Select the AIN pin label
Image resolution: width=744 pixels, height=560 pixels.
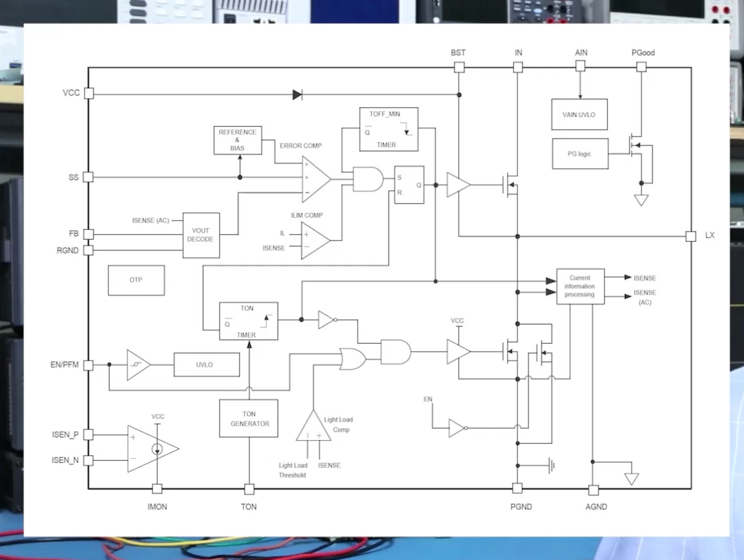[x=581, y=52]
